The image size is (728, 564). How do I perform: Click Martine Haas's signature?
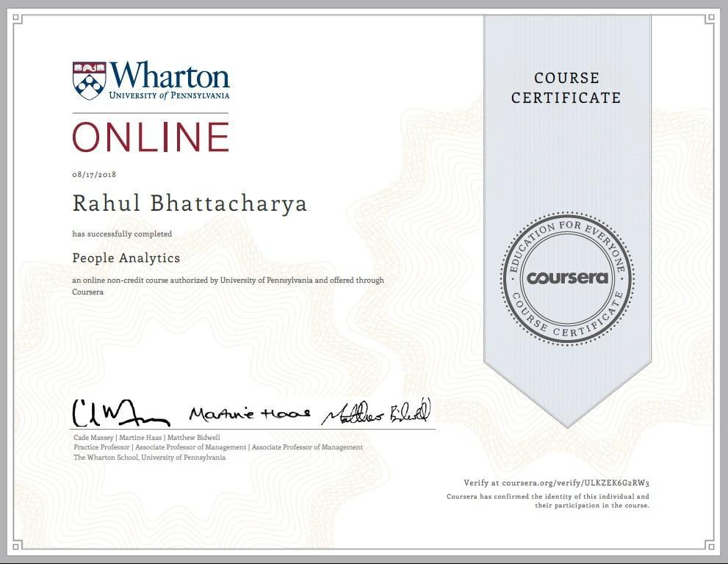(x=250, y=413)
